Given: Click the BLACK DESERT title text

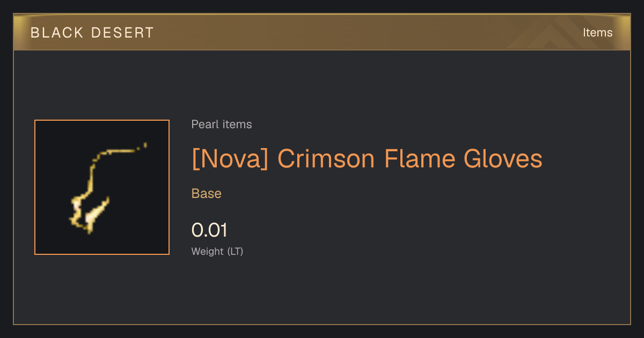Looking at the screenshot, I should tap(92, 33).
